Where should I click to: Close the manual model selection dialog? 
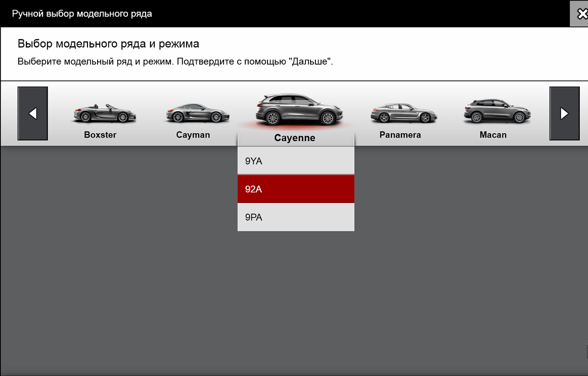(x=579, y=14)
